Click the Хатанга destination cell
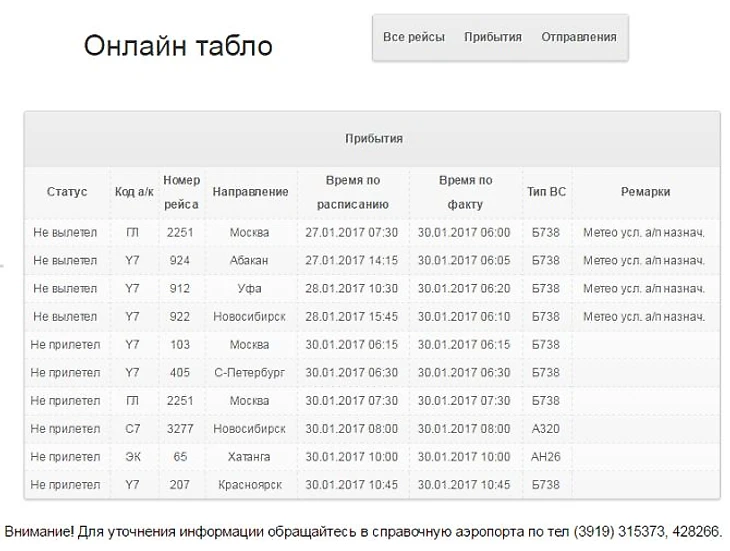The width and height of the screenshot is (730, 551). (x=249, y=457)
